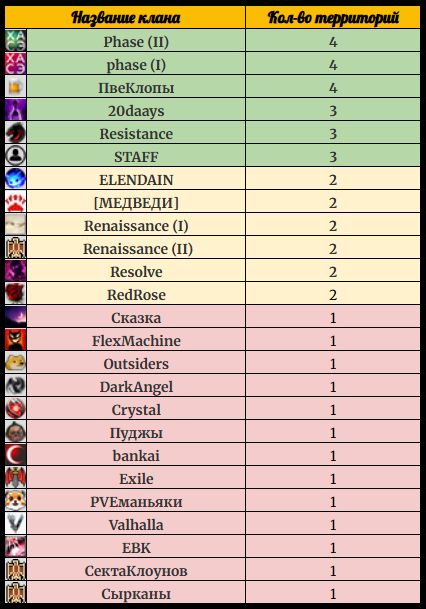This screenshot has width=426, height=609.
Task: Select the Valhalla clan row name
Action: tap(136, 525)
